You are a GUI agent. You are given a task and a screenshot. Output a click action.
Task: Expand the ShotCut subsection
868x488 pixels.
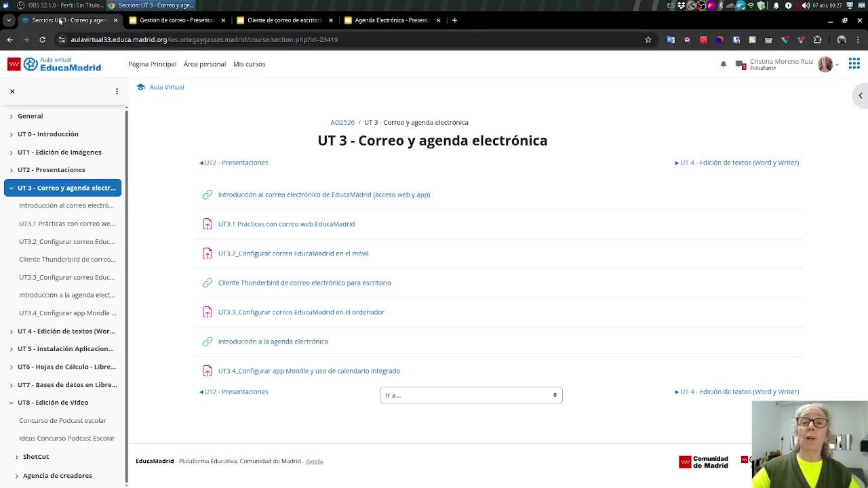[x=17, y=457]
